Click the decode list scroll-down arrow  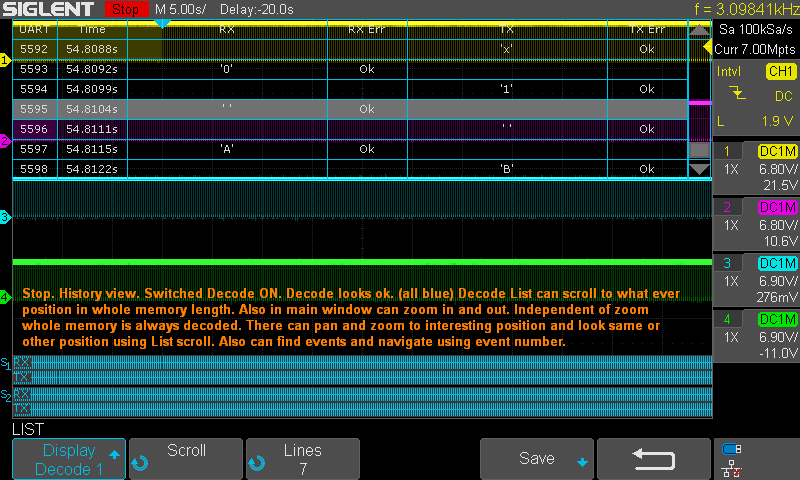(699, 169)
